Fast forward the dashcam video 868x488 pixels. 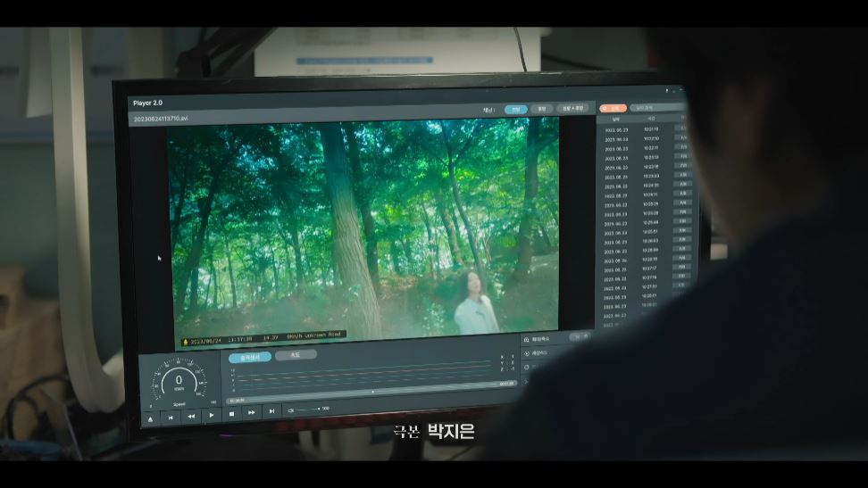coord(251,412)
